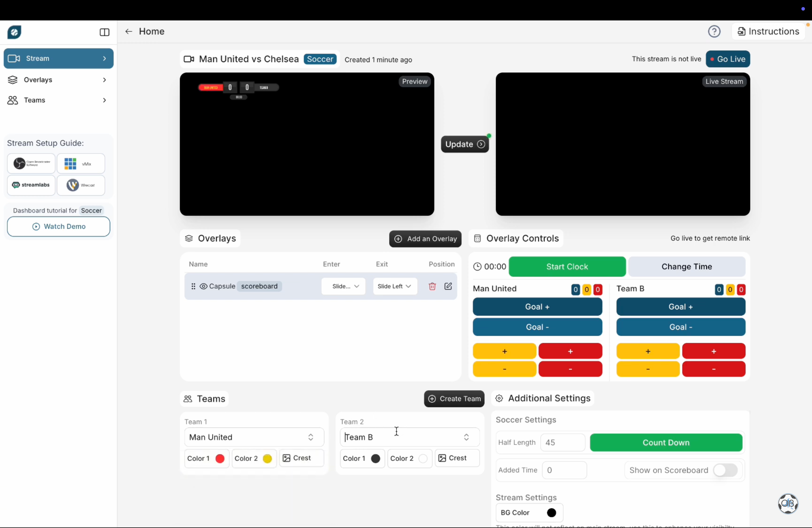Click the back arrow beside Home
This screenshot has height=528, width=812.
click(x=129, y=32)
